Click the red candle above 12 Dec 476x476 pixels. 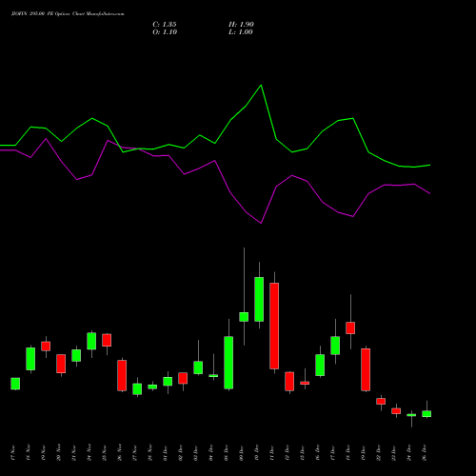[289, 382]
